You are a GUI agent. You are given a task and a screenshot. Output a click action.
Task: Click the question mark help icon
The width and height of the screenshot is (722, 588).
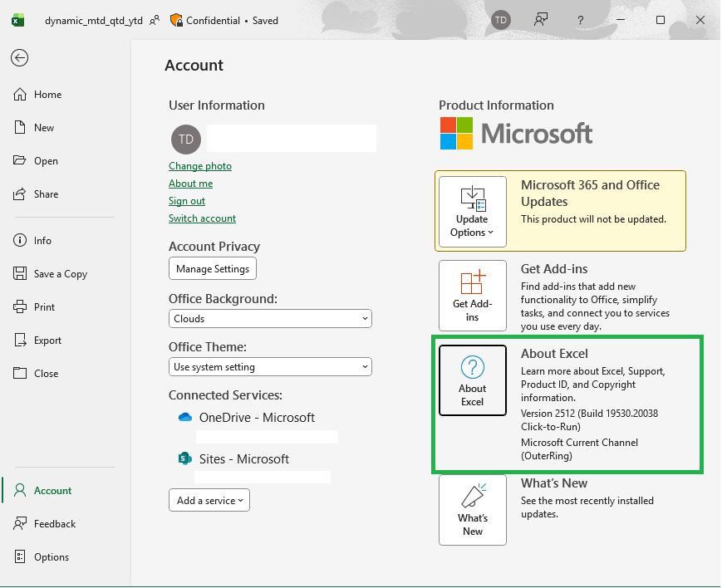click(580, 20)
